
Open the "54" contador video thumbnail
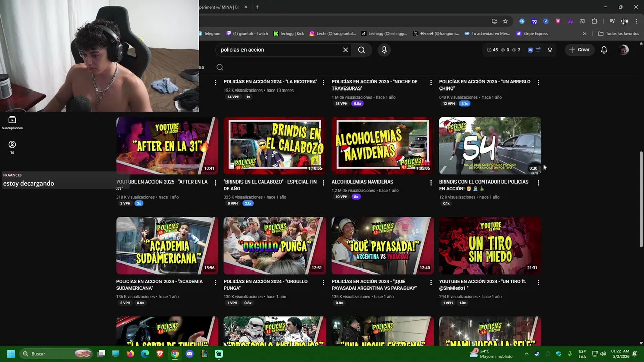pos(490,146)
